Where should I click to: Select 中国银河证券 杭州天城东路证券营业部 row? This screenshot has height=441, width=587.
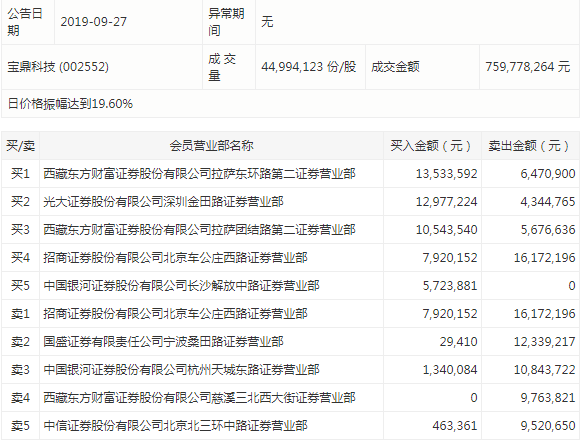[x=291, y=369]
